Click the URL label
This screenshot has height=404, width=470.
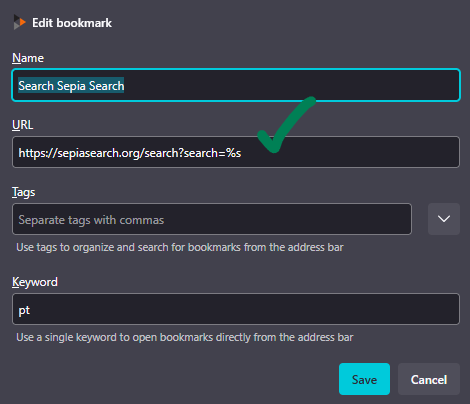click(x=23, y=125)
